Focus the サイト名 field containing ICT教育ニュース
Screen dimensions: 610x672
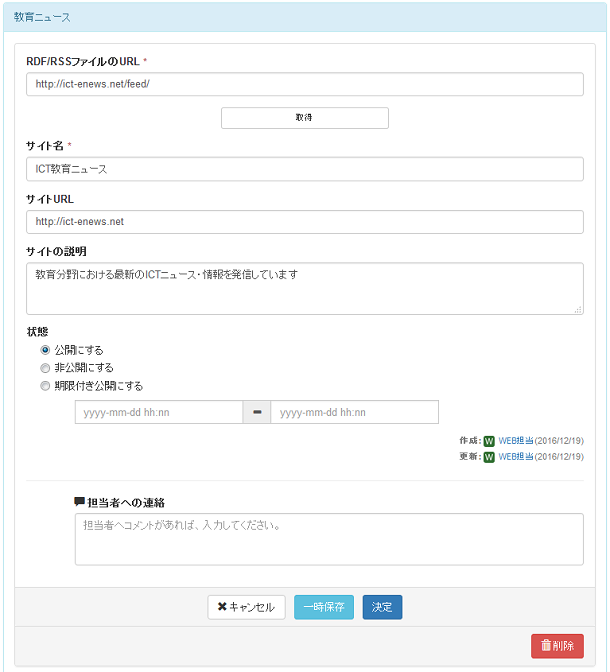[304, 169]
